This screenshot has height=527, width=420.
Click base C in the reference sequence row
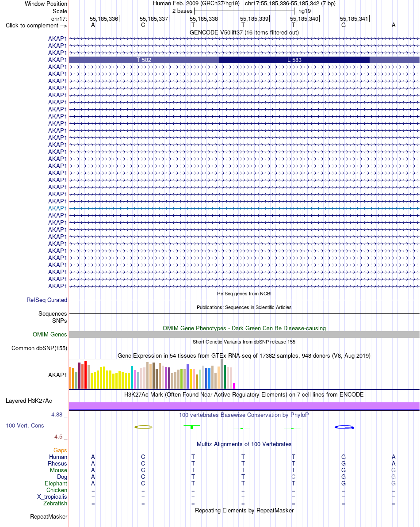click(143, 25)
